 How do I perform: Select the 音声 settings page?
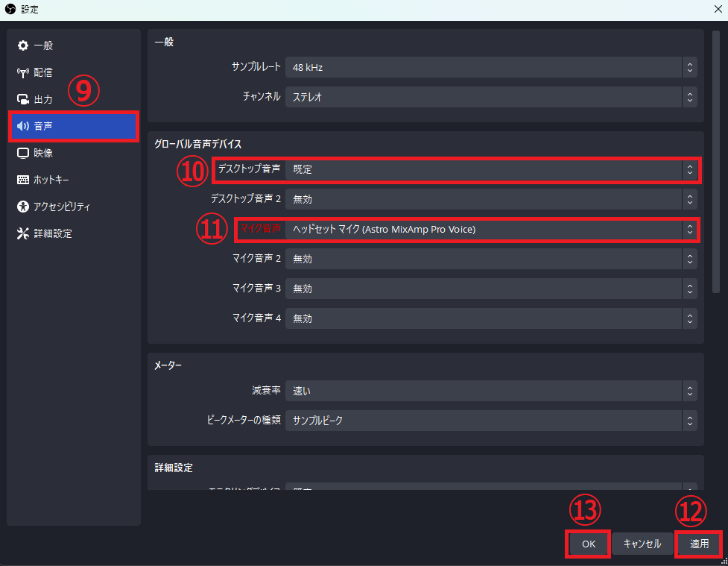click(x=73, y=126)
